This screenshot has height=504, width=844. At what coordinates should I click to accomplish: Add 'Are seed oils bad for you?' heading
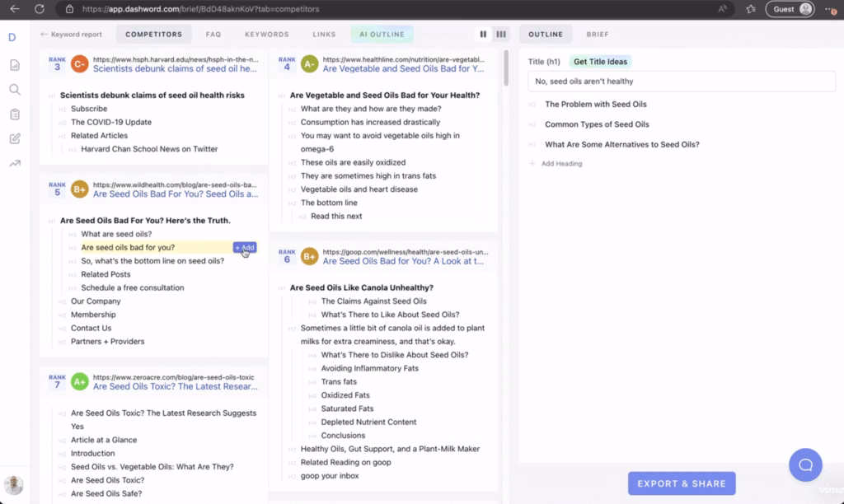(x=245, y=247)
